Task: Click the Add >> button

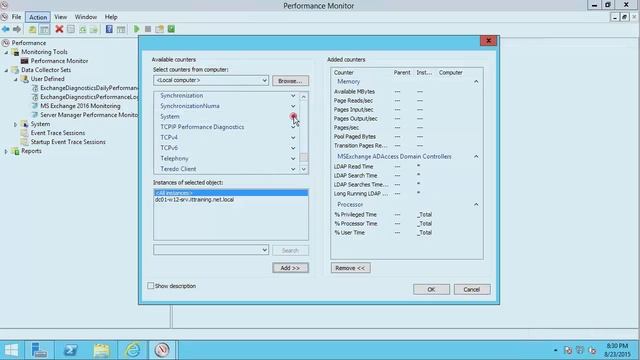Action: (x=290, y=268)
